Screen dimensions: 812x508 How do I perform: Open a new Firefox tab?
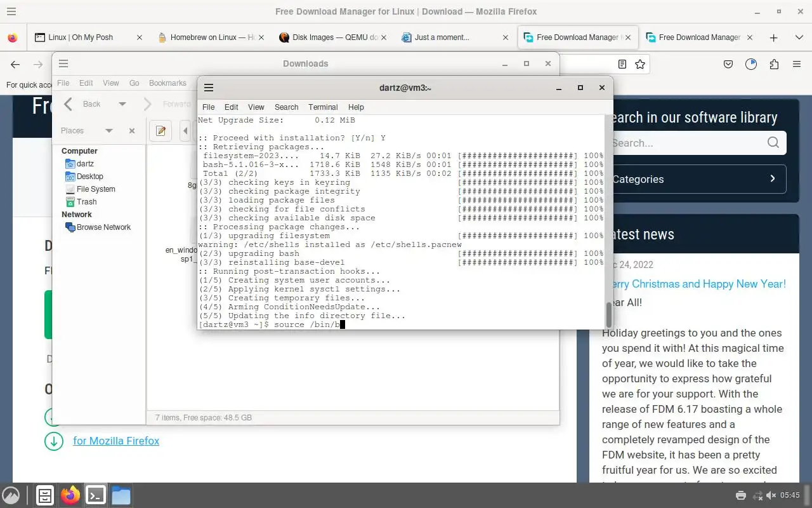click(773, 37)
